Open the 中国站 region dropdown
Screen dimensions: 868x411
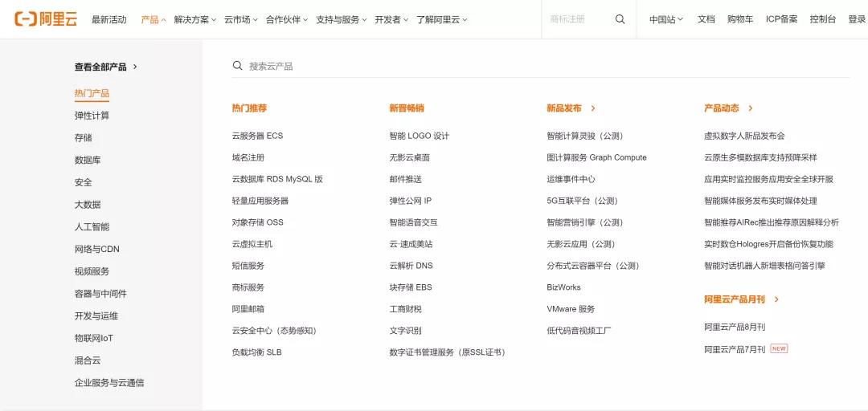666,19
